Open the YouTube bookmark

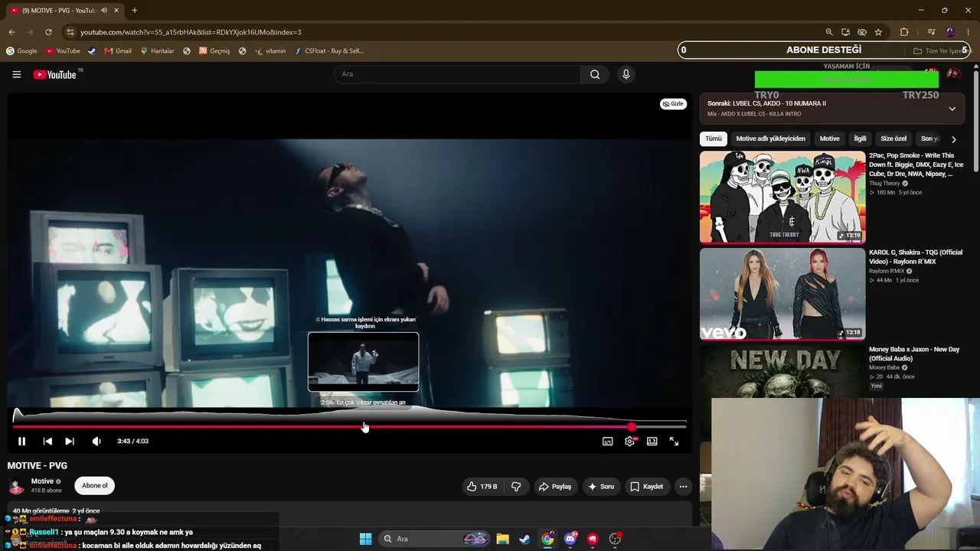click(x=63, y=51)
